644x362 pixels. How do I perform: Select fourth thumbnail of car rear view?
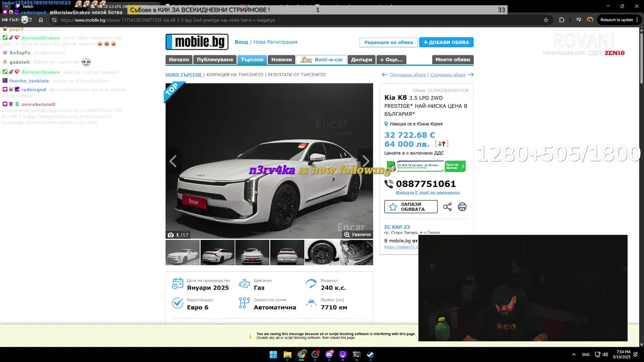pyautogui.click(x=287, y=252)
